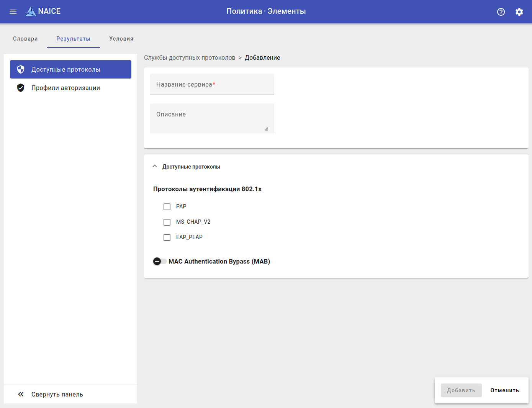This screenshot has width=532, height=408.
Task: Click the double chevron collapse panel icon
Action: click(x=21, y=394)
